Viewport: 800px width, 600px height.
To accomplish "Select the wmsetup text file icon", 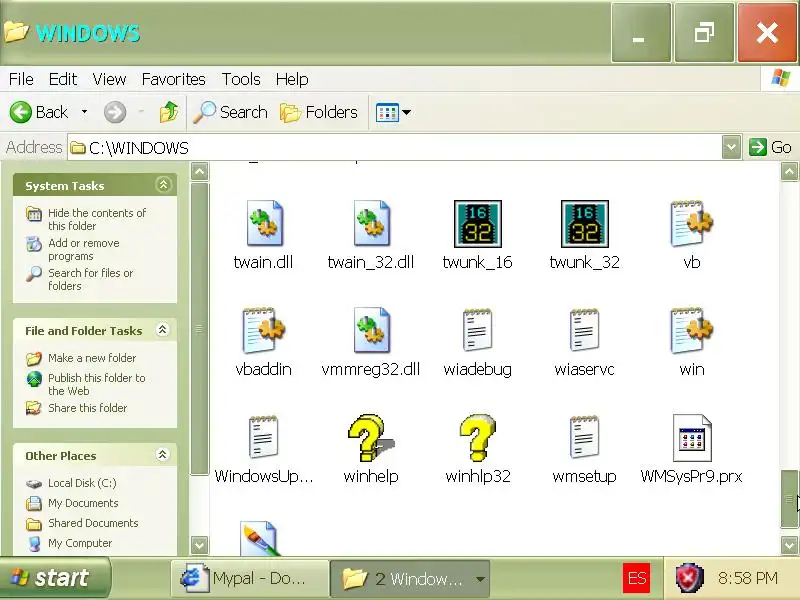I will pyautogui.click(x=585, y=437).
